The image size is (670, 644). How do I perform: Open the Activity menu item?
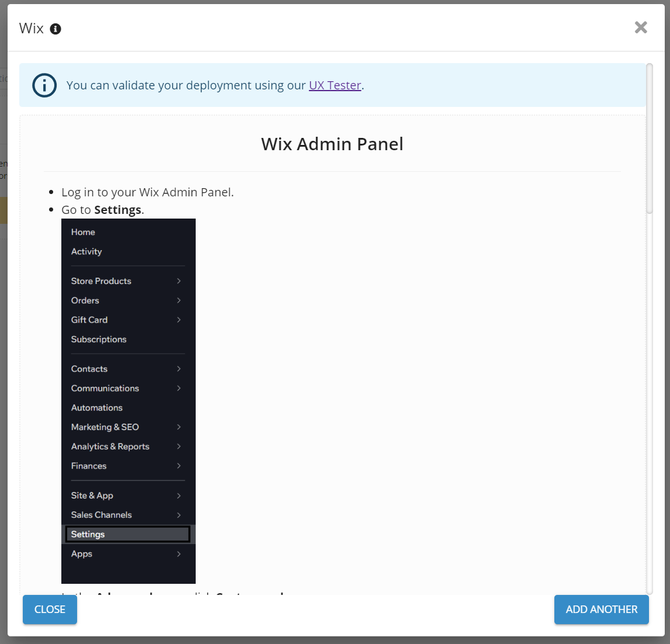(x=86, y=251)
